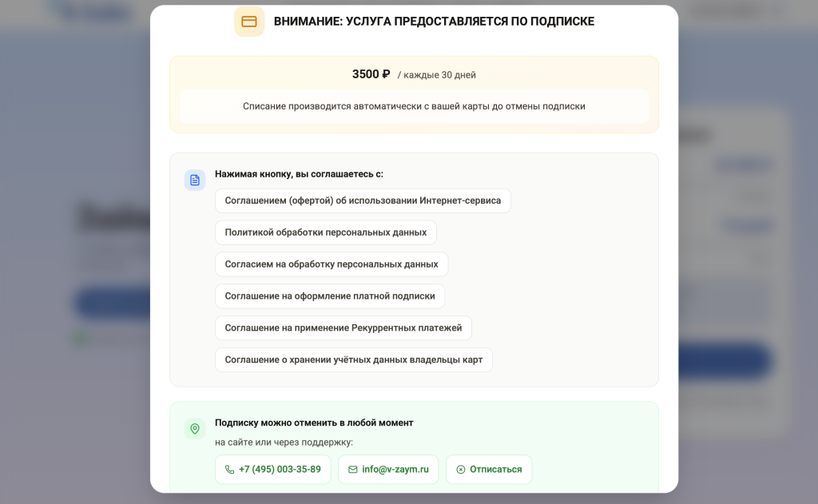Viewport: 818px width, 504px height.
Task: Click the info@v-zaym.ru email address
Action: pyautogui.click(x=395, y=470)
